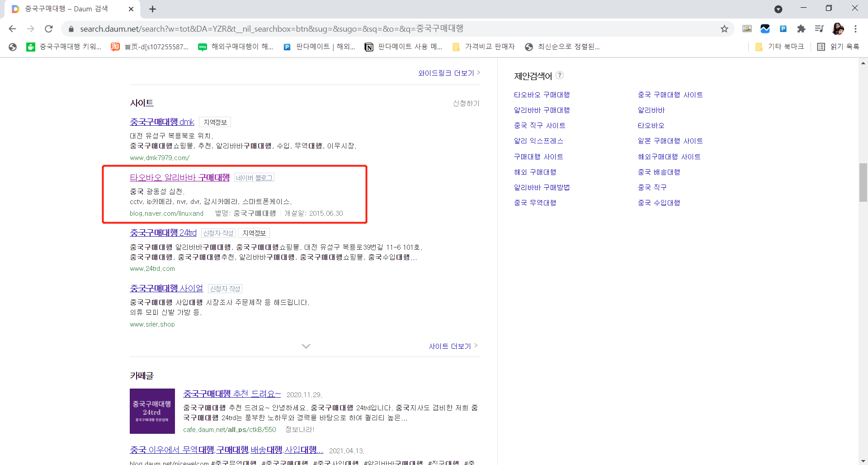Open the user profile avatar
The width and height of the screenshot is (868, 465).
click(x=838, y=29)
